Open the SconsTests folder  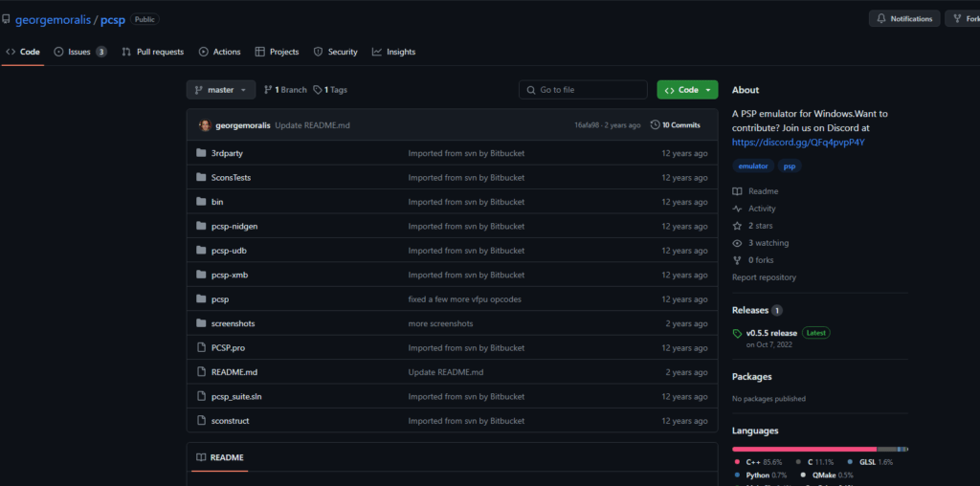tap(232, 177)
